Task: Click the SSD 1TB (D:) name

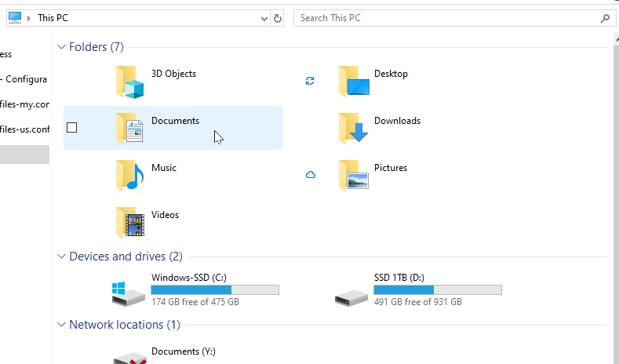Action: coord(399,278)
